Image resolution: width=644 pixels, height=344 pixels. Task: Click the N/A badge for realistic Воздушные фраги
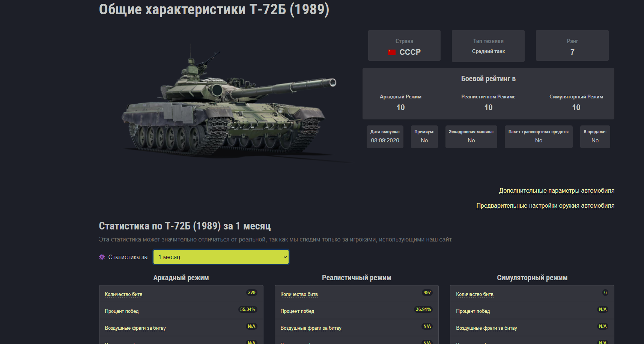(x=427, y=326)
